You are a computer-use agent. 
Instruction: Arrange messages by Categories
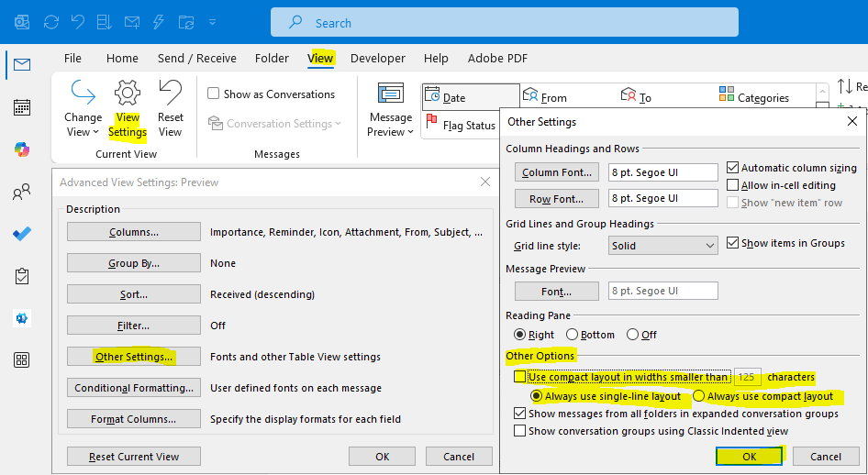(x=754, y=97)
